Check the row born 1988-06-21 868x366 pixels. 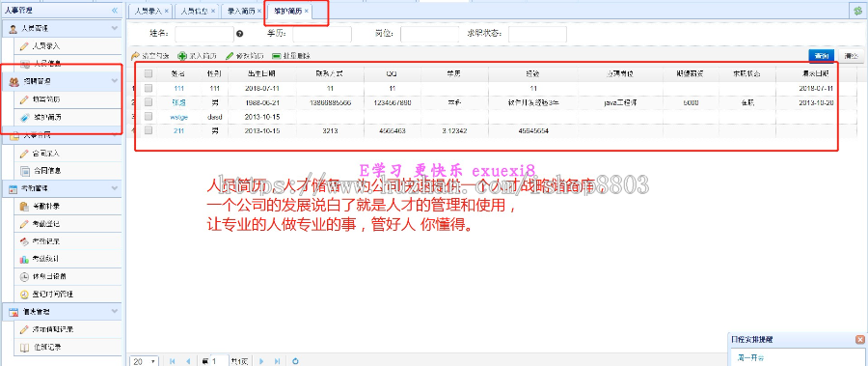[149, 102]
